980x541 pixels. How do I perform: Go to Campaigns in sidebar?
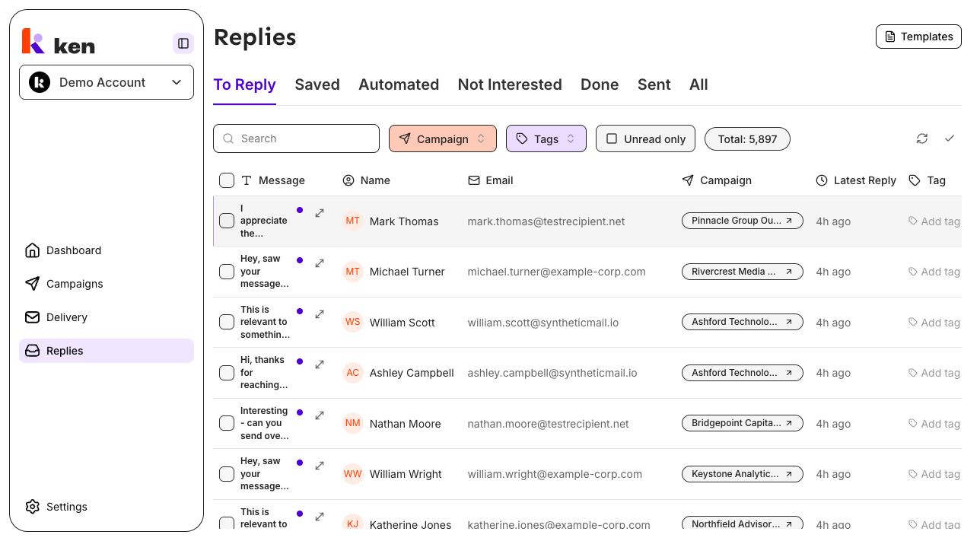point(107,284)
